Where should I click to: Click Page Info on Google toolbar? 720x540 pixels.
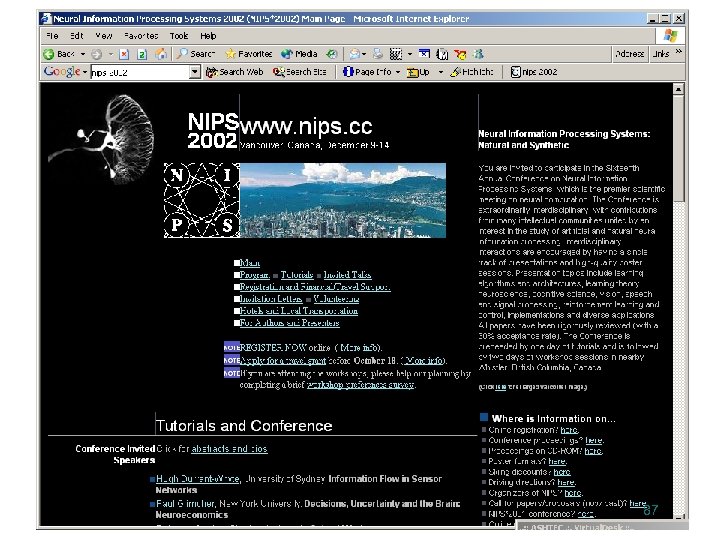367,72
